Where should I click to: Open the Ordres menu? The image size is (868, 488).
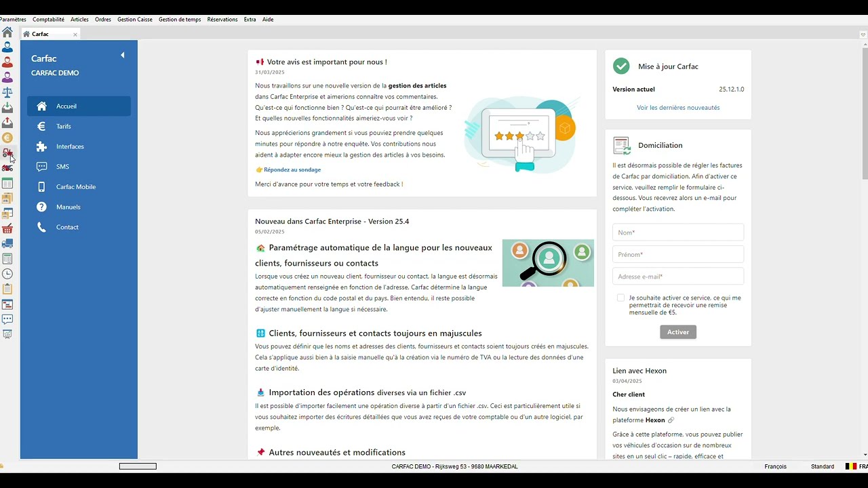pos(103,20)
